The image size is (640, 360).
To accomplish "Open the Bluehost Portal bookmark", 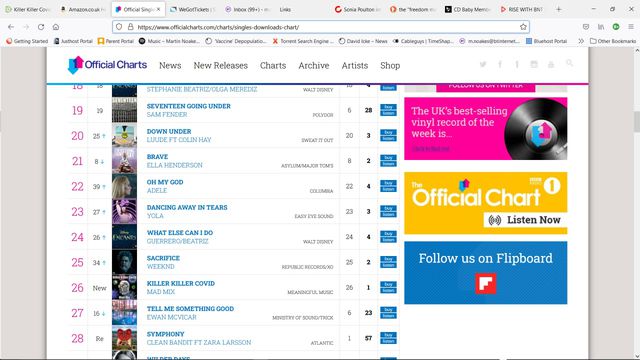I will (547, 41).
